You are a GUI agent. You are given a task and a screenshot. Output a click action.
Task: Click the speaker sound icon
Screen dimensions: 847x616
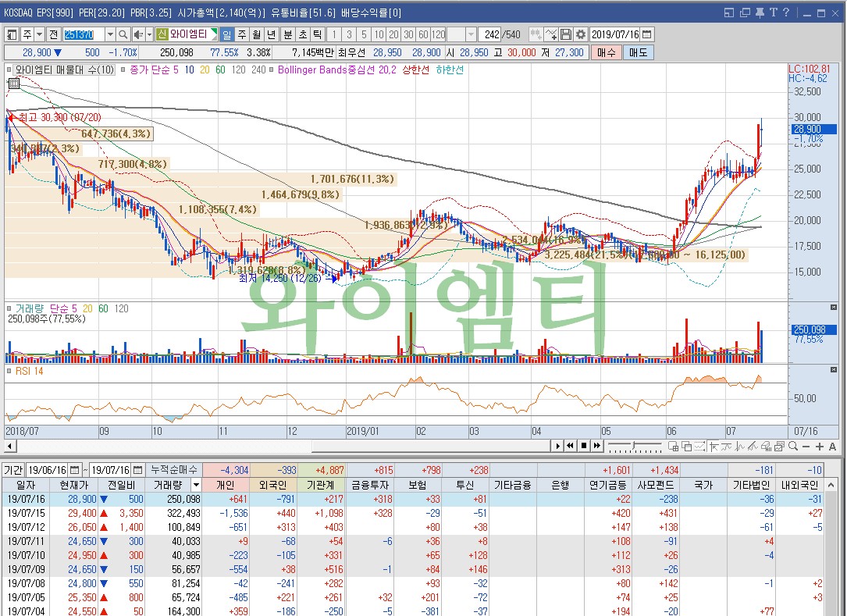click(138, 34)
